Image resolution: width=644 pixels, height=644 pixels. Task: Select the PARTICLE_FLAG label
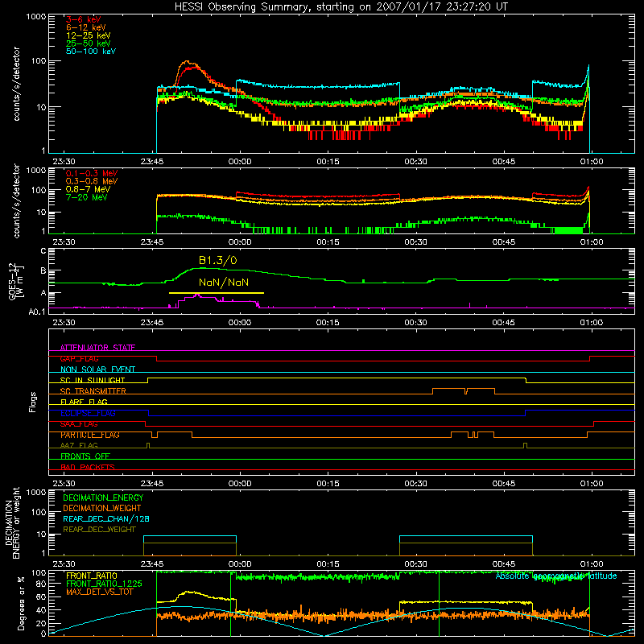(90, 435)
